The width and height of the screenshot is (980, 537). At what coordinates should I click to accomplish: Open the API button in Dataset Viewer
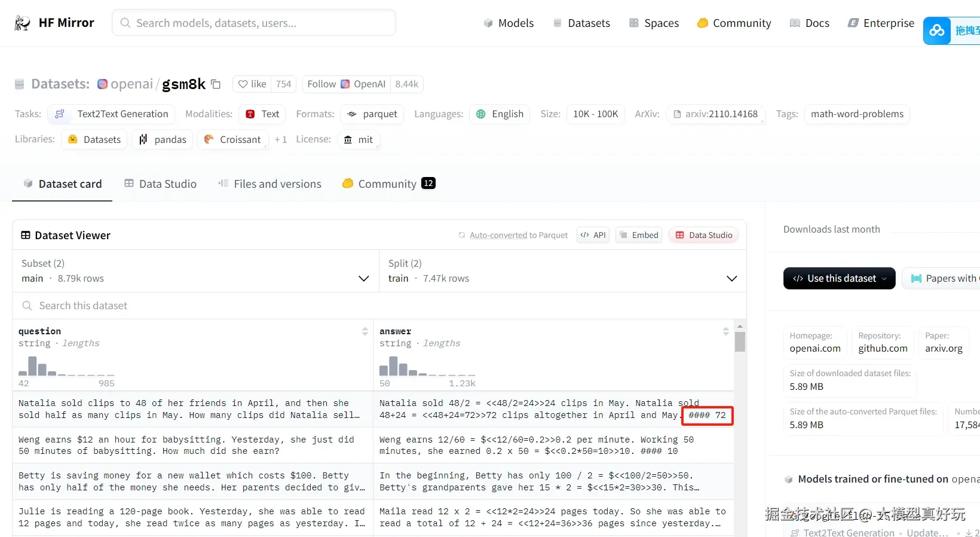click(593, 235)
